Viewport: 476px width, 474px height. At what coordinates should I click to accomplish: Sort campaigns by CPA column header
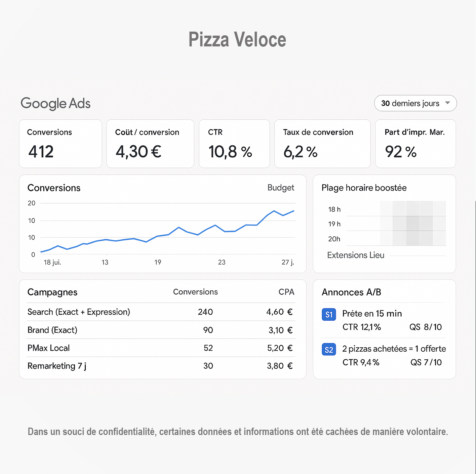coord(286,292)
